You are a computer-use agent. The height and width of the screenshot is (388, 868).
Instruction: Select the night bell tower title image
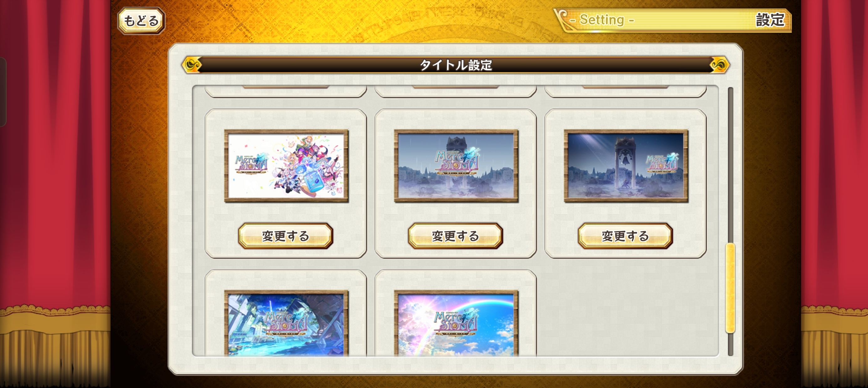point(626,166)
